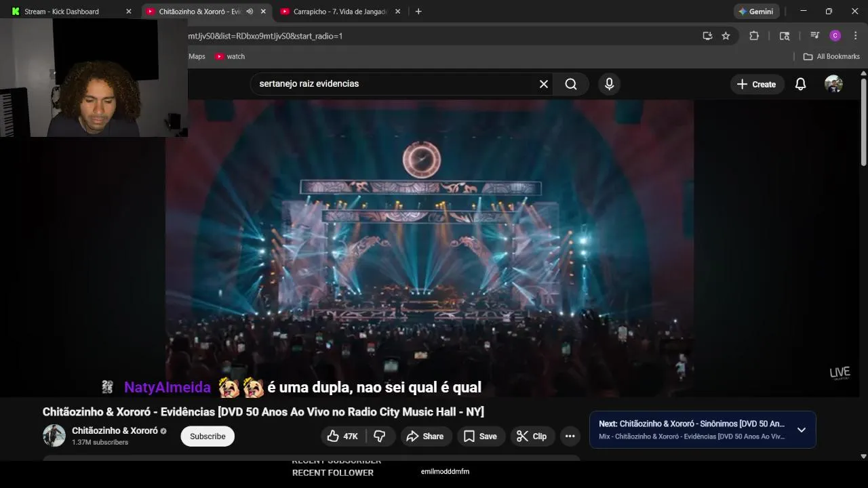
Task: Click the scrollbar down arrow
Action: pyautogui.click(x=863, y=456)
